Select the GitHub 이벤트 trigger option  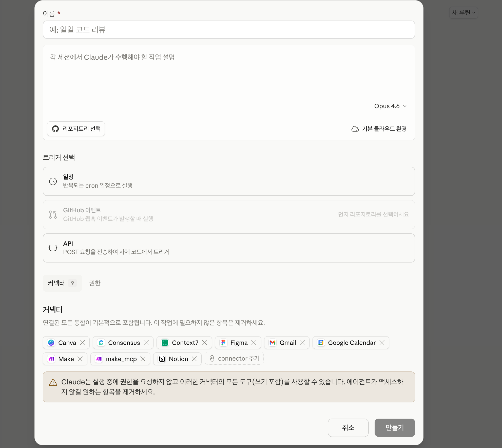pos(229,214)
